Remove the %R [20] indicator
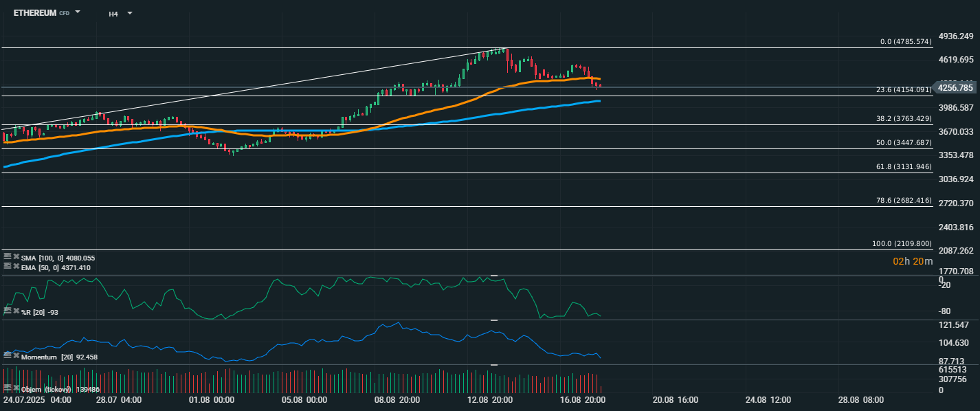980x411 pixels. (x=16, y=311)
